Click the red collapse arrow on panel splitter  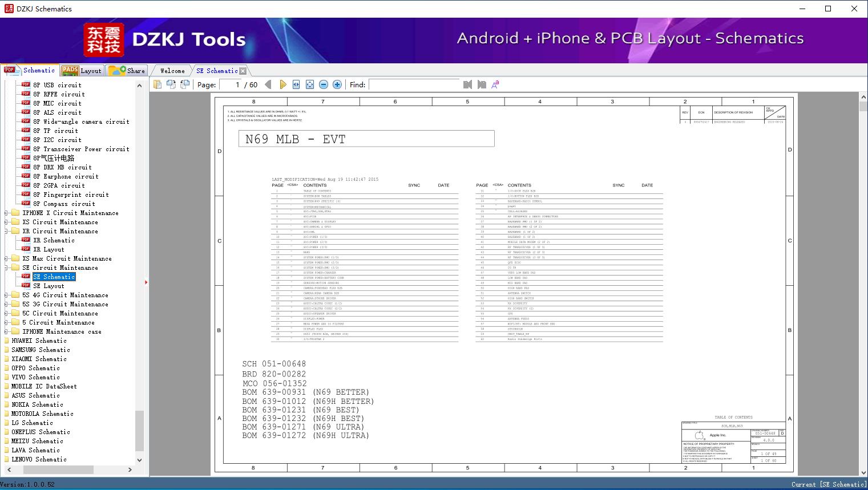pyautogui.click(x=146, y=282)
